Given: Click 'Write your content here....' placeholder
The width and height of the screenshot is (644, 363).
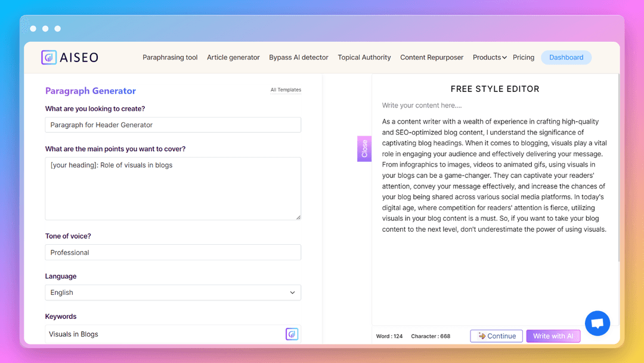Looking at the screenshot, I should [422, 105].
